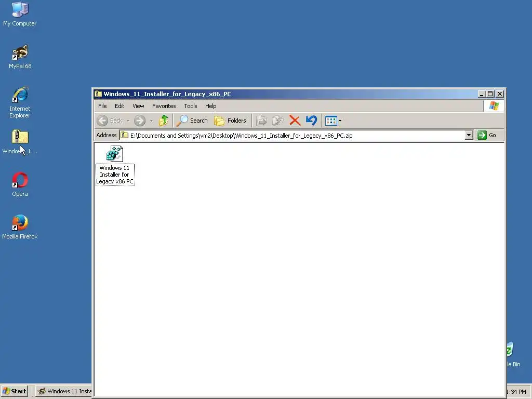Open the File menu
The height and width of the screenshot is (399, 532).
point(102,106)
